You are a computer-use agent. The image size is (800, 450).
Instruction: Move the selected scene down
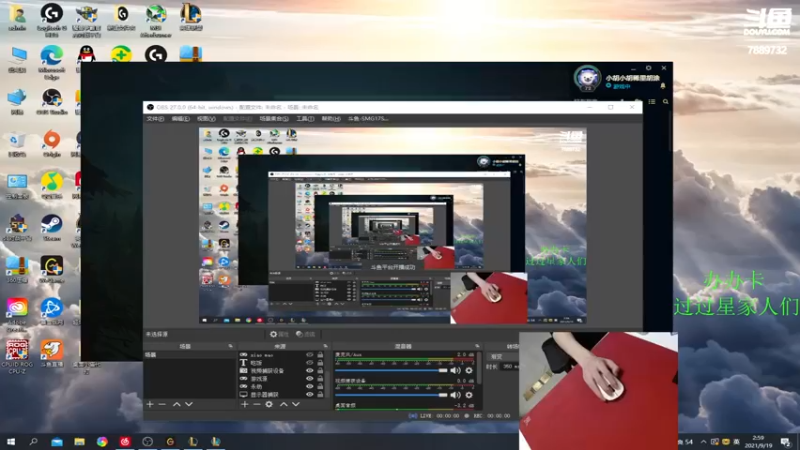(189, 404)
